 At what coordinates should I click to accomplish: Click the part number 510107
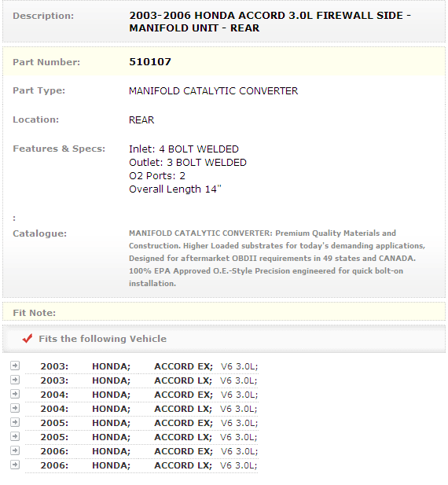point(150,62)
